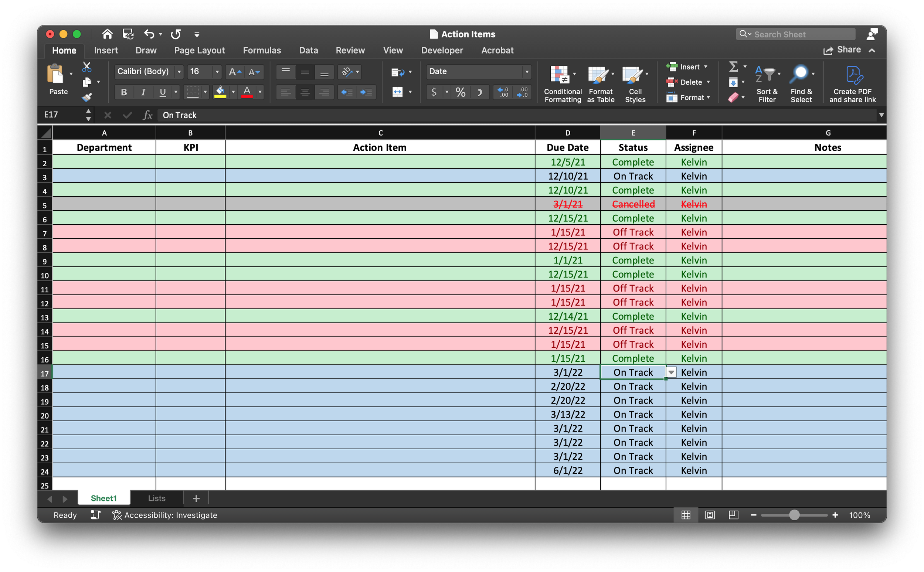Switch to the Lists sheet tab

pyautogui.click(x=157, y=498)
